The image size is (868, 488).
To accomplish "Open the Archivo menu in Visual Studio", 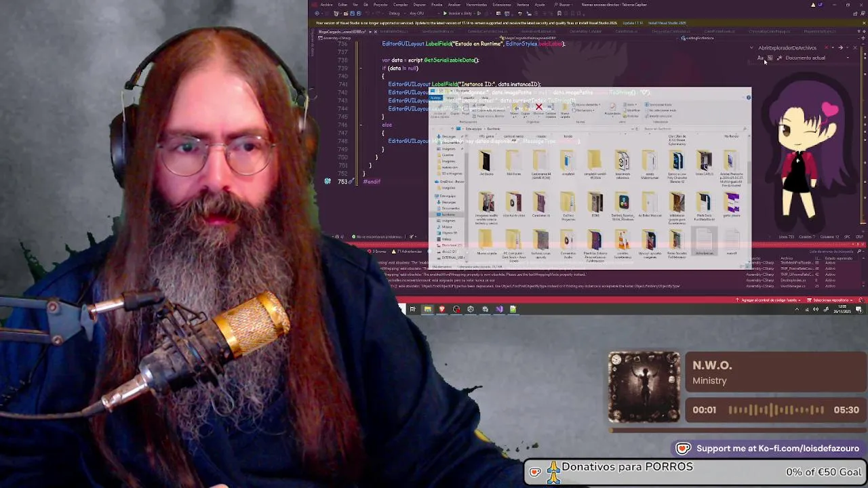I will [x=326, y=5].
